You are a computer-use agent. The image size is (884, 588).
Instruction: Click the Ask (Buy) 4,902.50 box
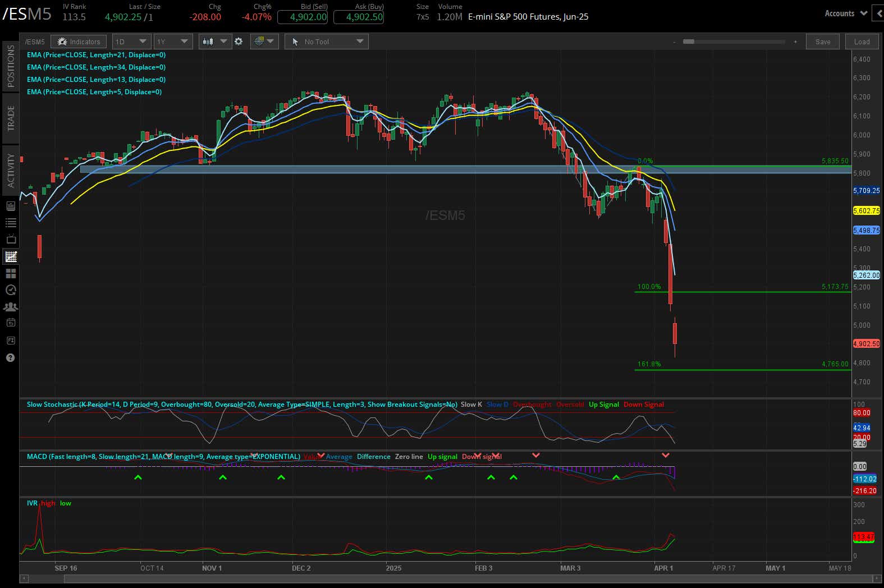[x=359, y=17]
